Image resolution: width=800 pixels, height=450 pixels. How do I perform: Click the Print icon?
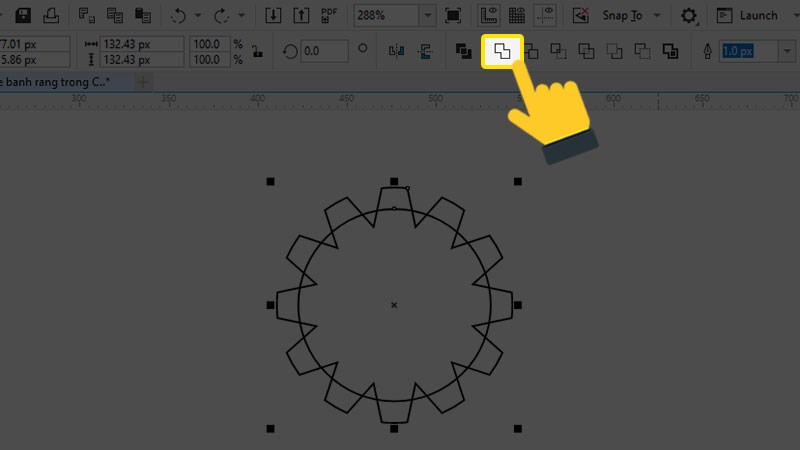pos(50,15)
